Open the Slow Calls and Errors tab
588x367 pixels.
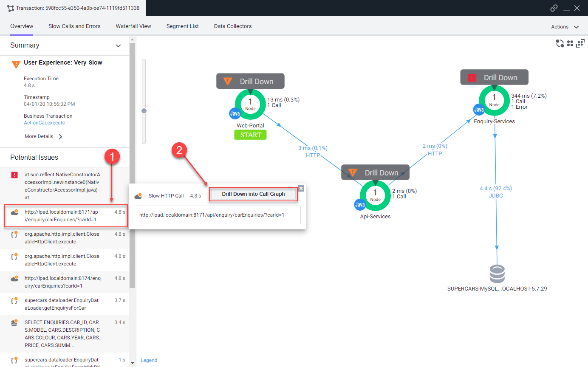74,26
